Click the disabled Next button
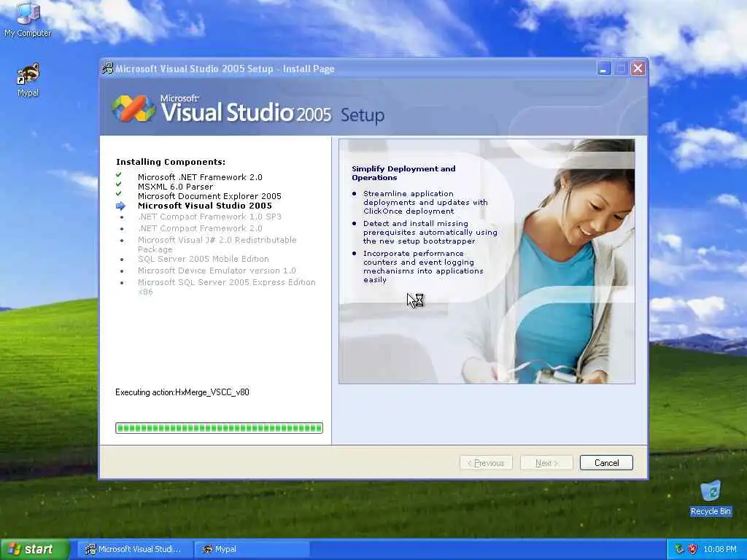This screenshot has width=747, height=560. 546,463
